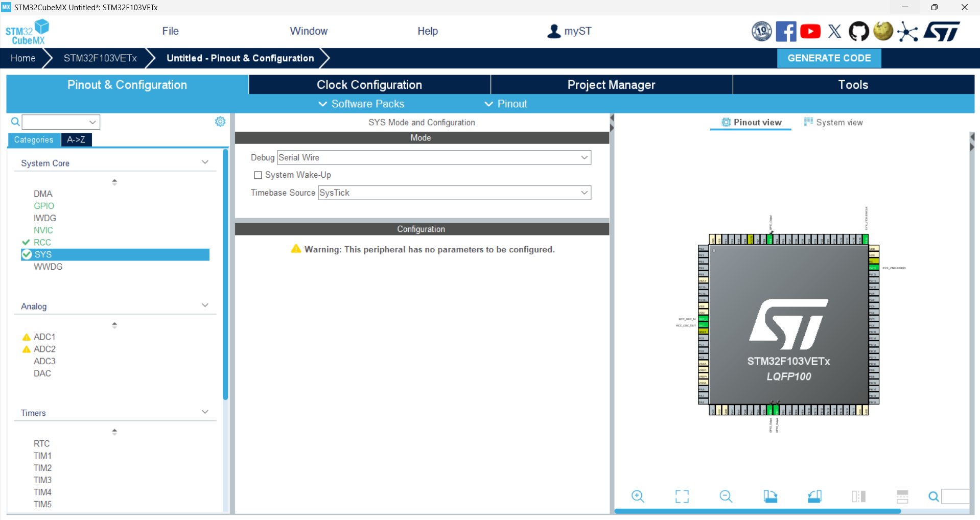Open the GitHub icon link
980x520 pixels.
click(859, 31)
